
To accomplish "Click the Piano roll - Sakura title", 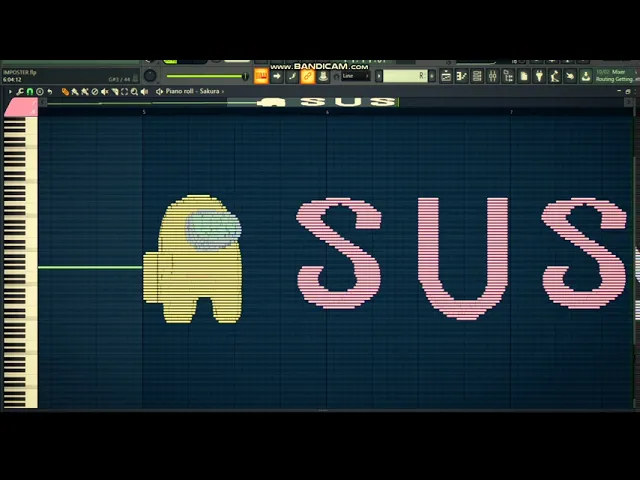I will 192,91.
